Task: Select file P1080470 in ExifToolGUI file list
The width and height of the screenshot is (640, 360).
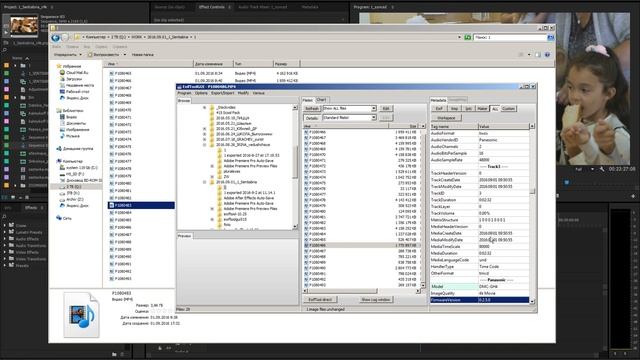Action: 361,155
